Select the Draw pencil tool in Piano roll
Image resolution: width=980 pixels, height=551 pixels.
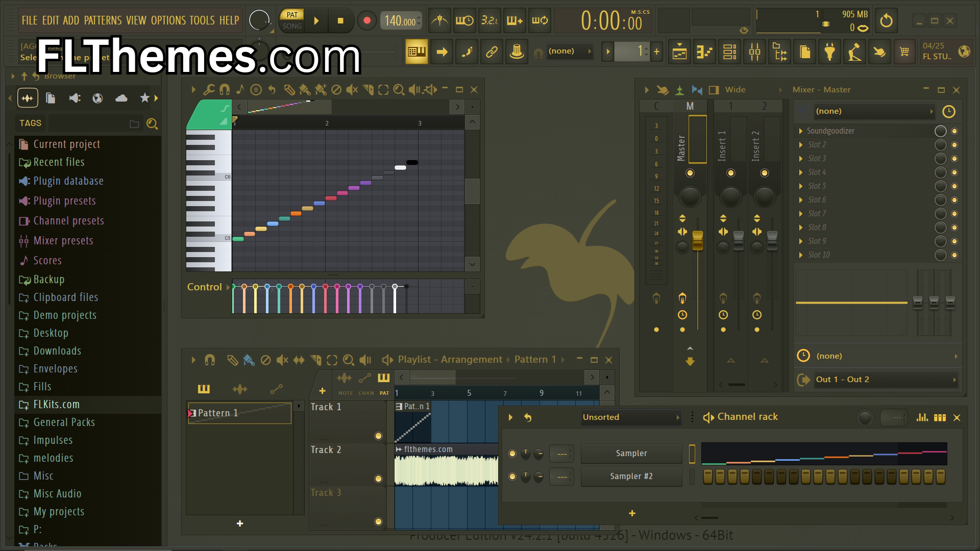pyautogui.click(x=289, y=90)
